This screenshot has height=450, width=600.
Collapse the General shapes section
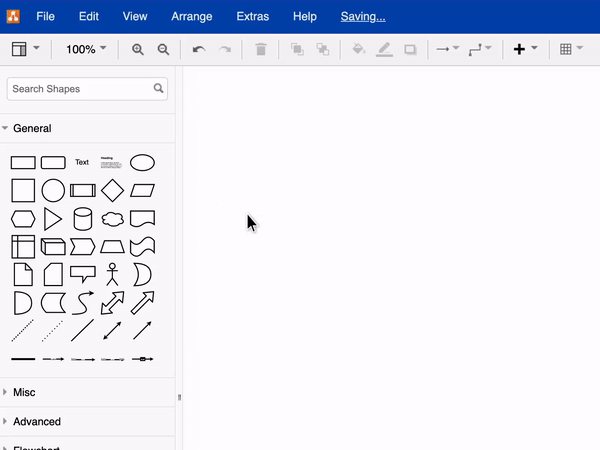pos(32,128)
